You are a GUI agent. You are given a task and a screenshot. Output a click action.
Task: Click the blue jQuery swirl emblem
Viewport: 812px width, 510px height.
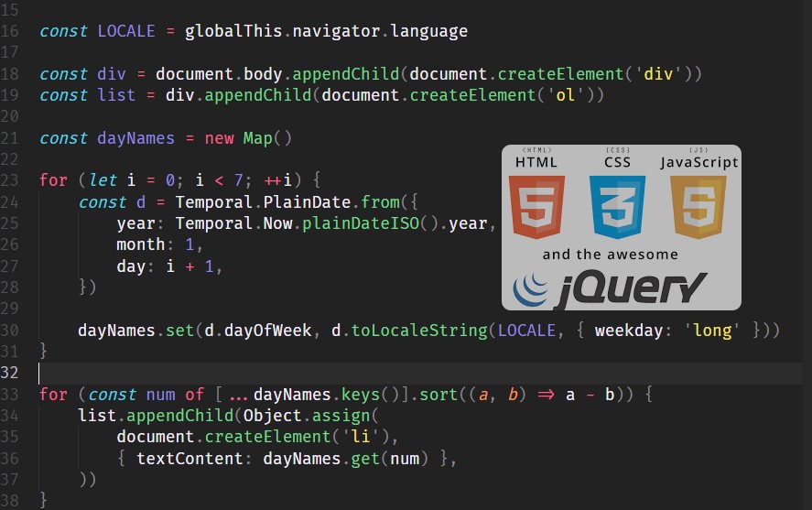(x=531, y=288)
